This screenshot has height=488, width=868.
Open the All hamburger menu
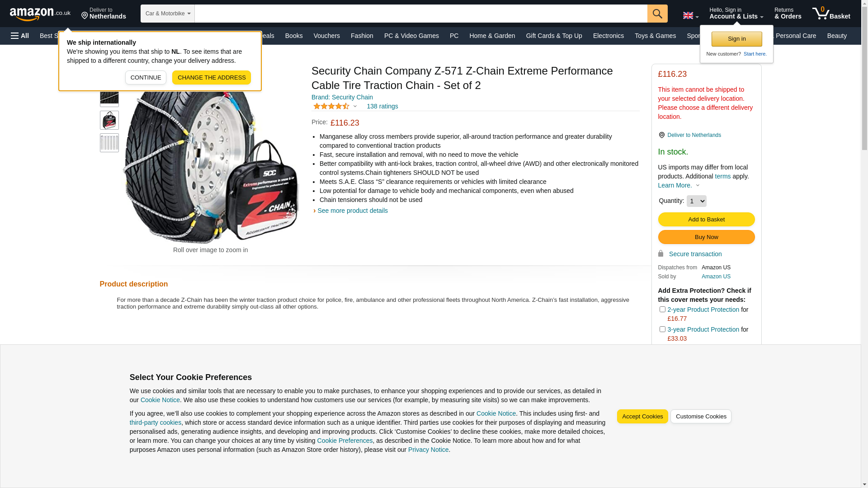(x=20, y=36)
